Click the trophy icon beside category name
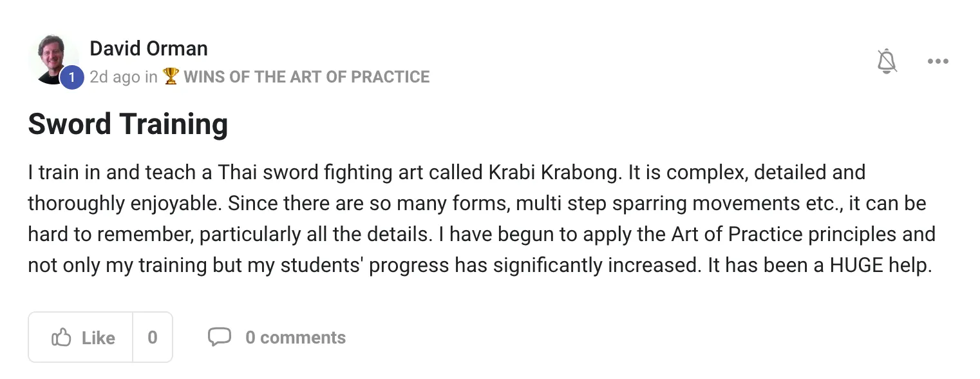 point(171,77)
